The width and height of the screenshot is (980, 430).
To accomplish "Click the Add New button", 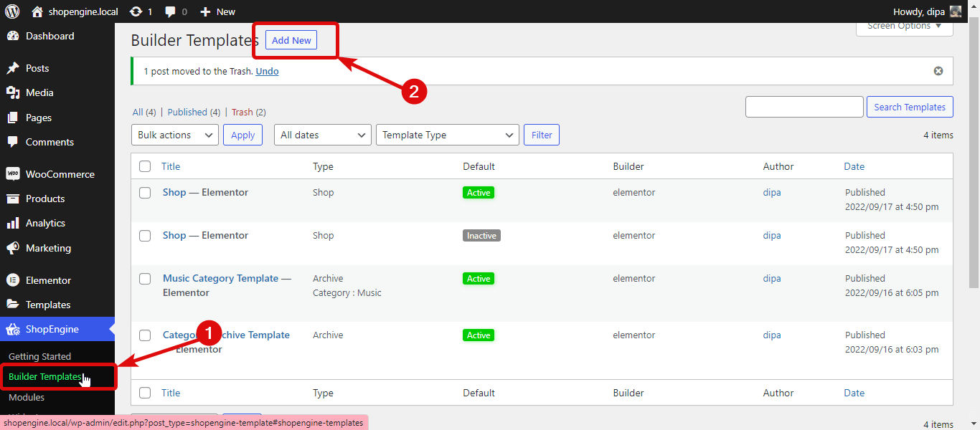I will click(291, 40).
